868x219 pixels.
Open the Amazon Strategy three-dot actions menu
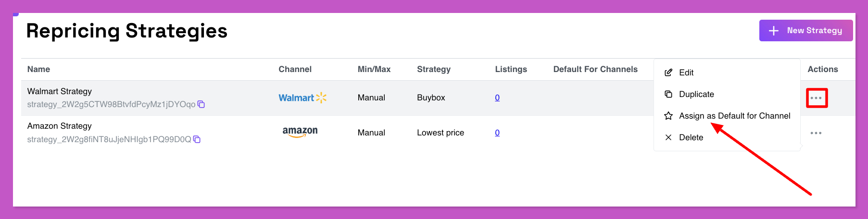click(816, 133)
